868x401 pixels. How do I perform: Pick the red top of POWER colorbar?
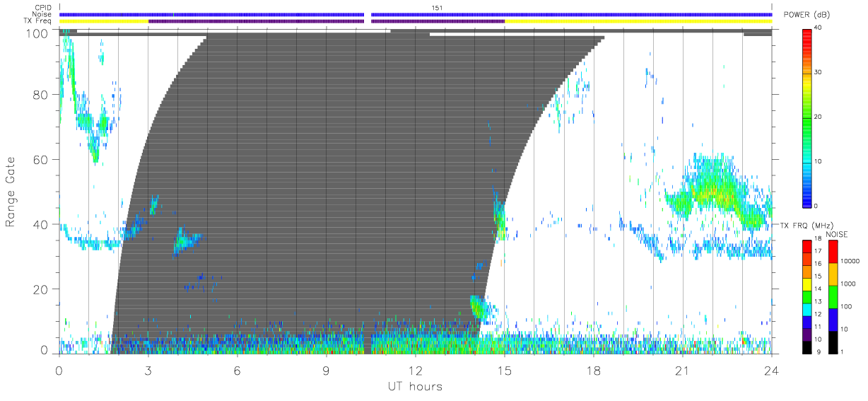click(807, 32)
